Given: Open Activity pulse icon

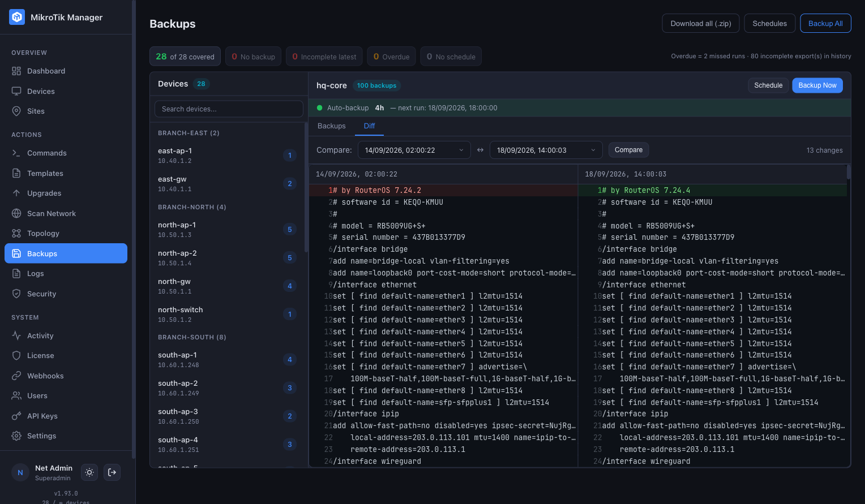Looking at the screenshot, I should click(16, 335).
